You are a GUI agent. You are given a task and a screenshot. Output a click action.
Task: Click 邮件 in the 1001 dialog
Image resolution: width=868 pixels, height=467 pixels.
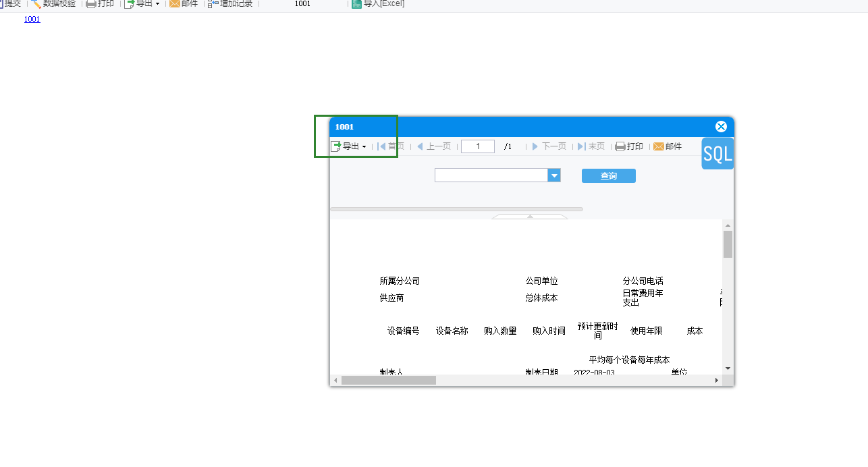pyautogui.click(x=668, y=146)
